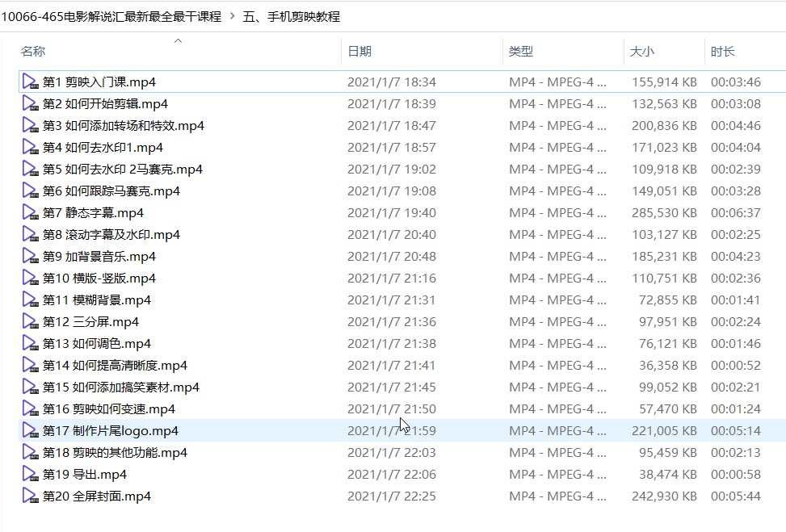786x532 pixels.
Task: Click the size value 242,930 KB
Action: [x=664, y=496]
